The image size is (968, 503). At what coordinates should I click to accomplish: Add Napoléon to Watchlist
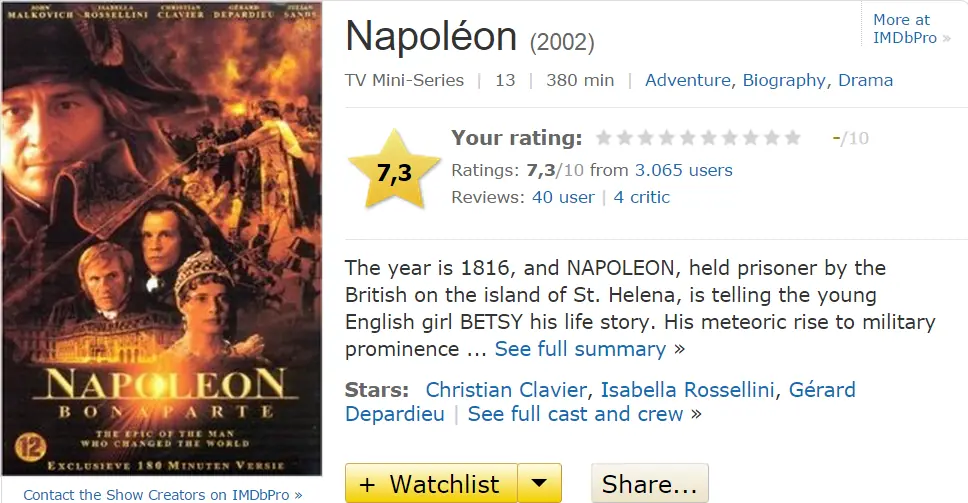point(431,484)
